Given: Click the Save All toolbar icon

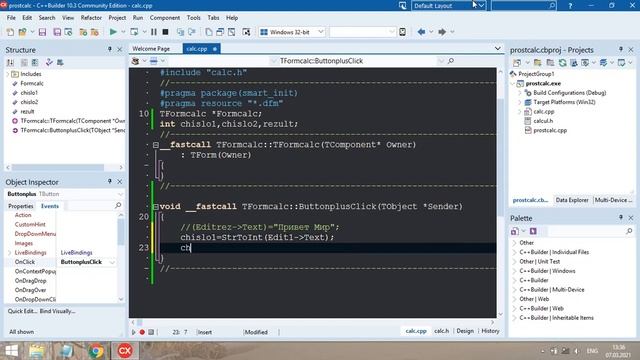Looking at the screenshot, I should point(57,32).
